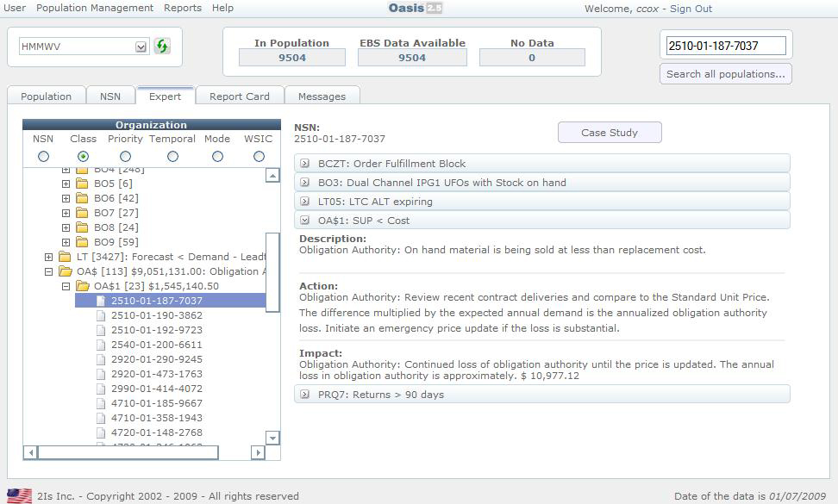Open the Help menu
The image size is (838, 504).
(x=222, y=8)
